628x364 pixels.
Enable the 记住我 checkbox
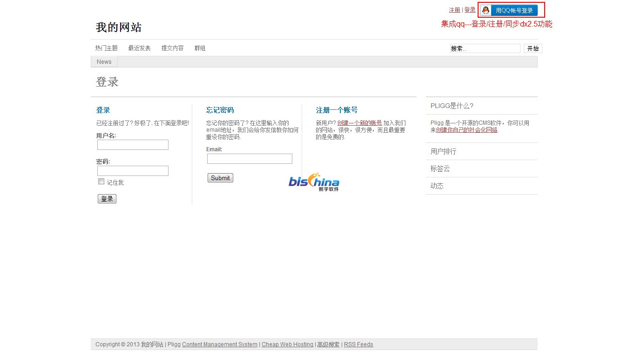tap(101, 182)
